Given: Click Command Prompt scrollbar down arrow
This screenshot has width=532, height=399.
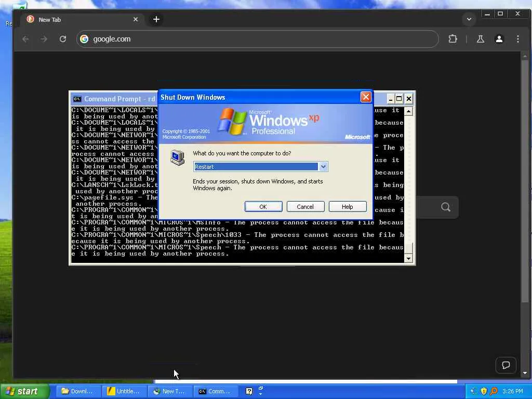Looking at the screenshot, I should tap(408, 259).
